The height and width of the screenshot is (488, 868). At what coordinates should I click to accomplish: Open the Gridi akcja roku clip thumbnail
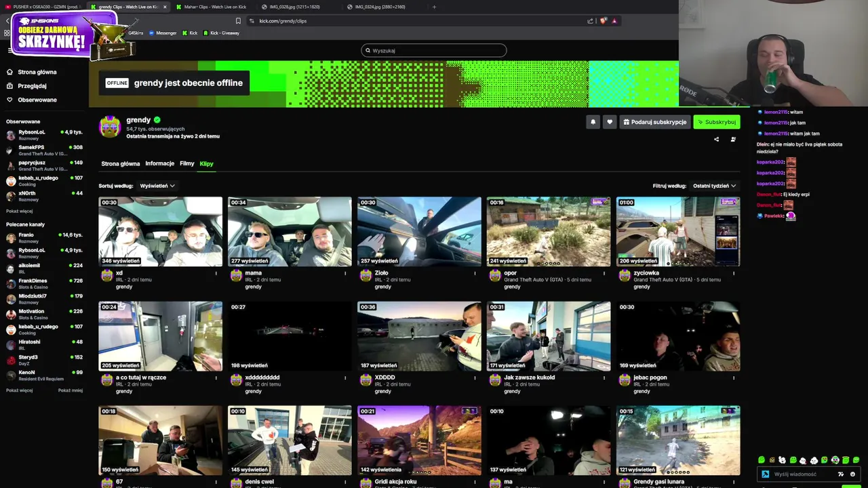click(x=419, y=441)
